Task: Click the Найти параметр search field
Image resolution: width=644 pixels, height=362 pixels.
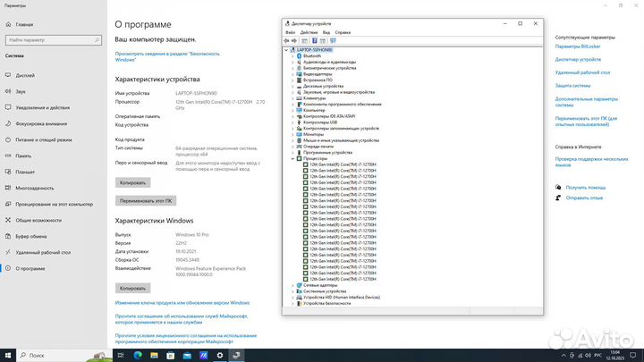Action: (54, 40)
